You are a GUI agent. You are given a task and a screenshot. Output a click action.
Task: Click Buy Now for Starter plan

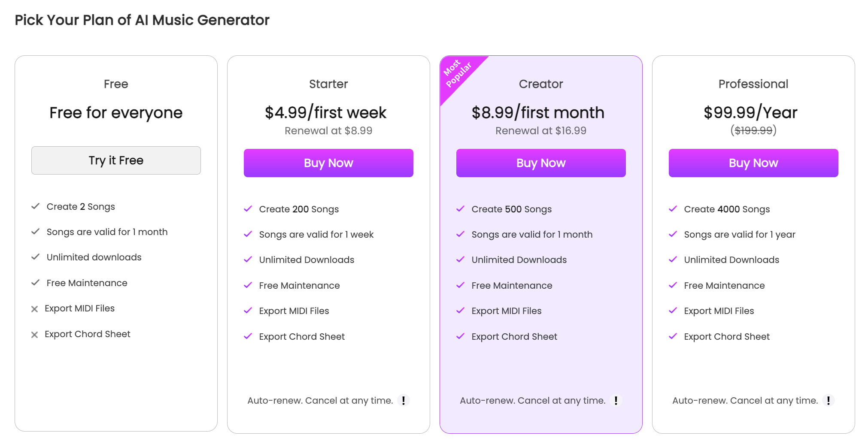point(328,163)
